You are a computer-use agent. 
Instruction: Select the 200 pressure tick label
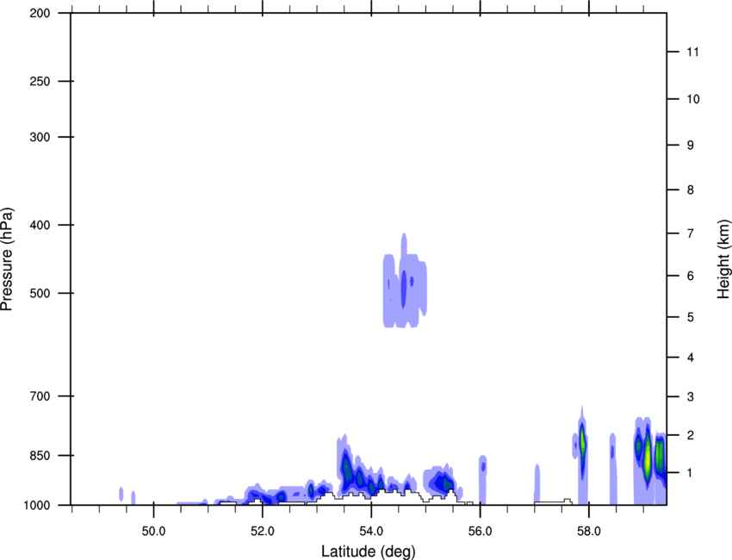[40, 14]
